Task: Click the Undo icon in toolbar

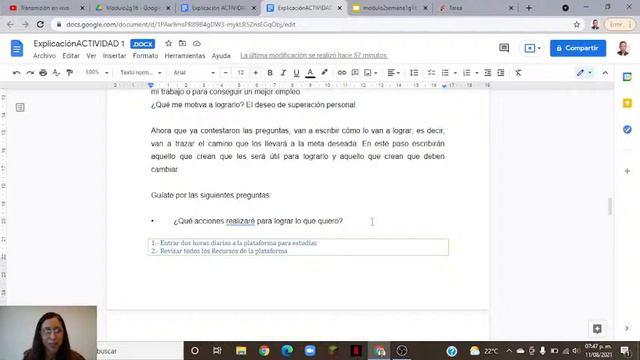Action: [x=17, y=73]
